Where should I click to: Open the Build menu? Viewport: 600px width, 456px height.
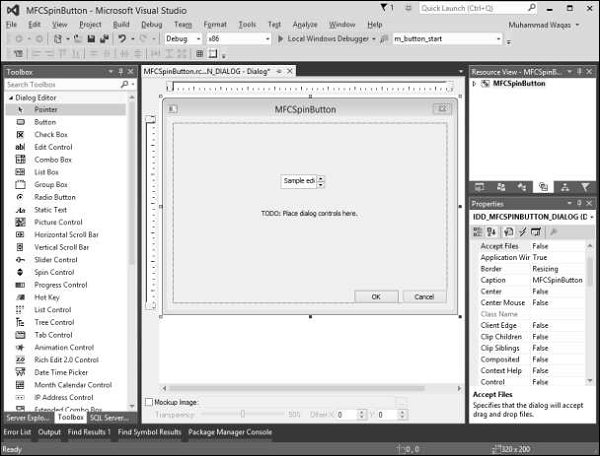pyautogui.click(x=121, y=24)
